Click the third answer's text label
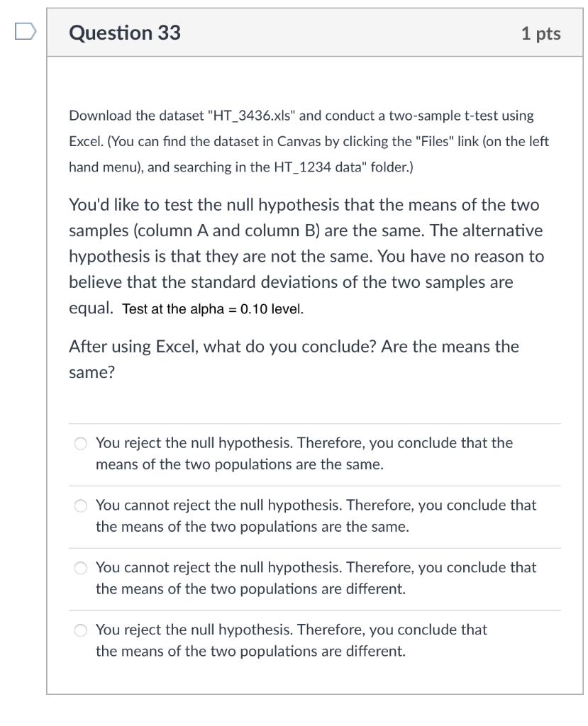588x726 pixels. coord(316,577)
